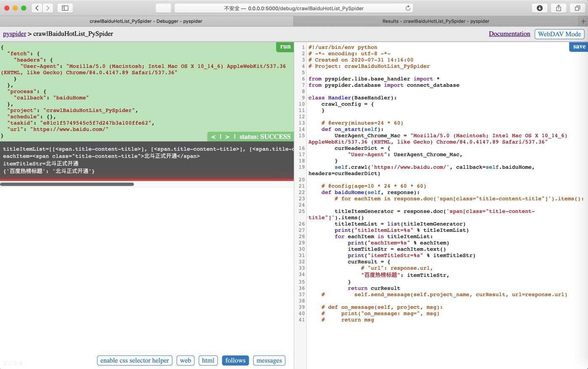Open Safari downloads button
588x369 pixels.
tap(540, 8)
